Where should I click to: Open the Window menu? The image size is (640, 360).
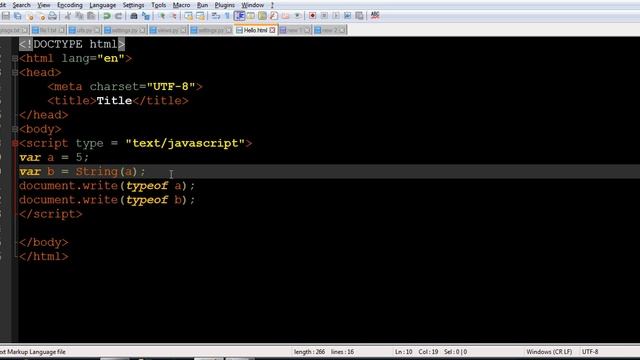(253, 5)
